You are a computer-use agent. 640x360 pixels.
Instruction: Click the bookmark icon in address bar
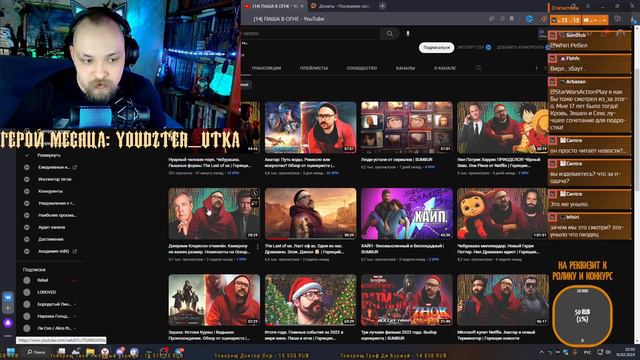(512, 19)
